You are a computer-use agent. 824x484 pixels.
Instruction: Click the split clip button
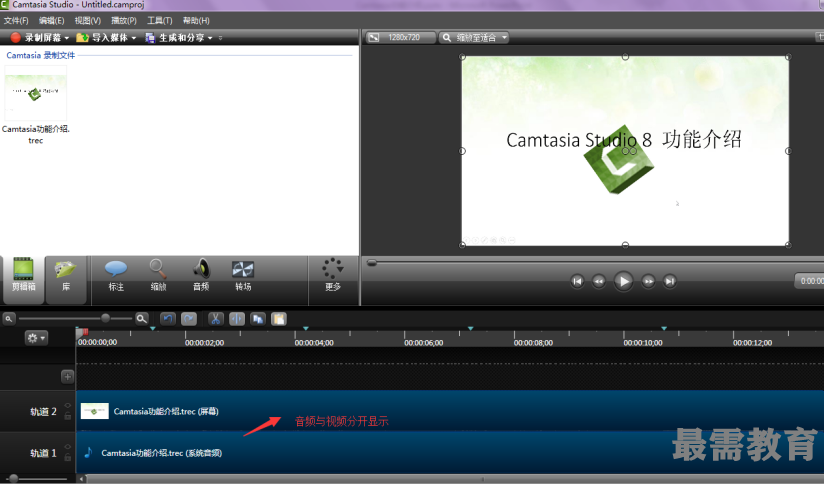[x=237, y=319]
